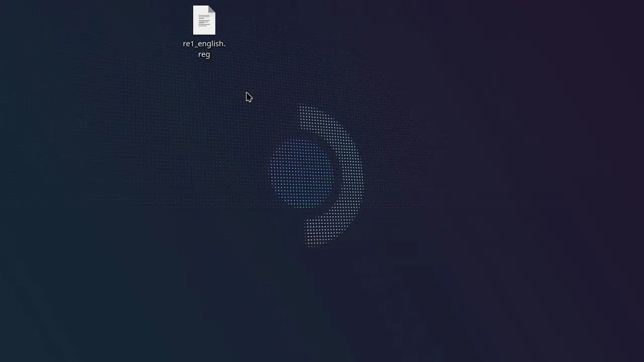
Task: Click the white dotted crescent on the wallpaper
Action: coord(347,176)
